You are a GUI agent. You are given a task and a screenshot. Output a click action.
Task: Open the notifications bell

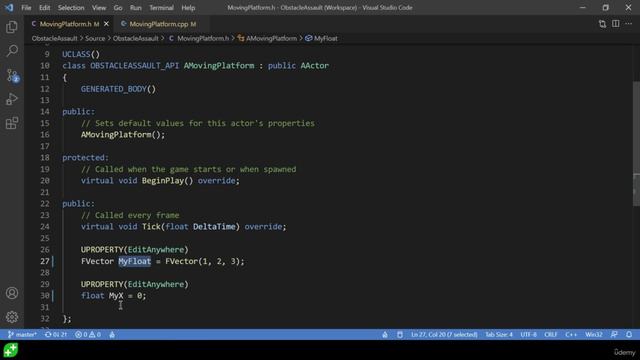629,335
